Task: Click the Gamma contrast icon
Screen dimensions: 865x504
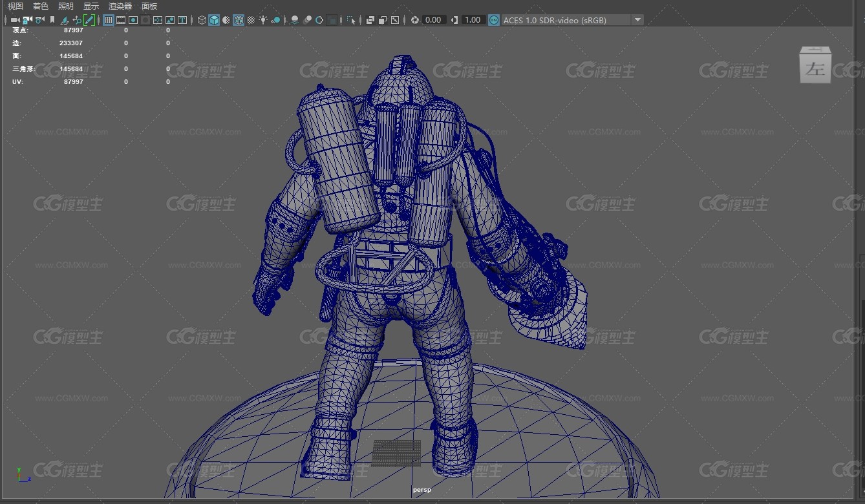Action: (x=454, y=20)
